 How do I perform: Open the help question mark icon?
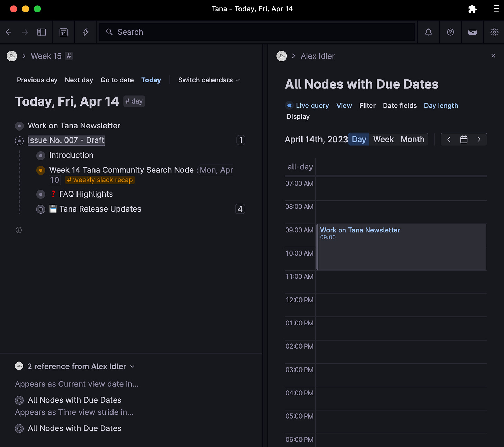[x=450, y=32]
